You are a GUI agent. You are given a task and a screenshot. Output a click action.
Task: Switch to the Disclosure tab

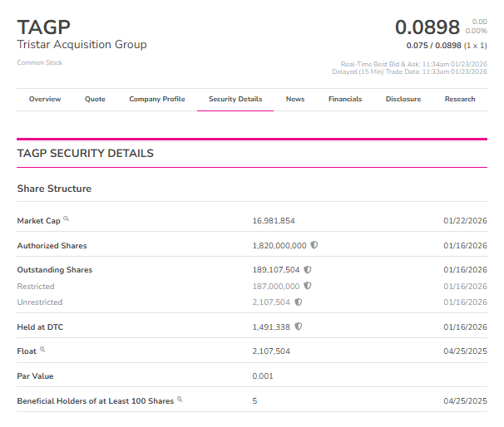(x=403, y=99)
